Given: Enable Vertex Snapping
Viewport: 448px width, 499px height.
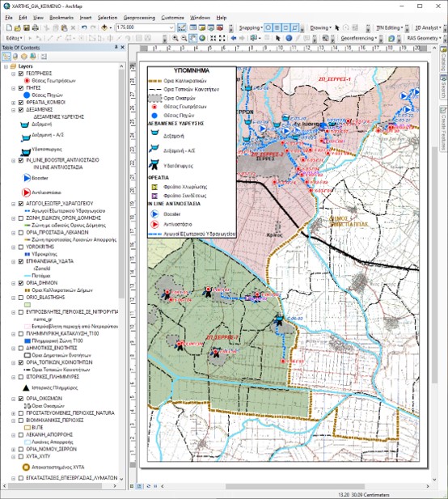Looking at the screenshot, I should point(286,28).
